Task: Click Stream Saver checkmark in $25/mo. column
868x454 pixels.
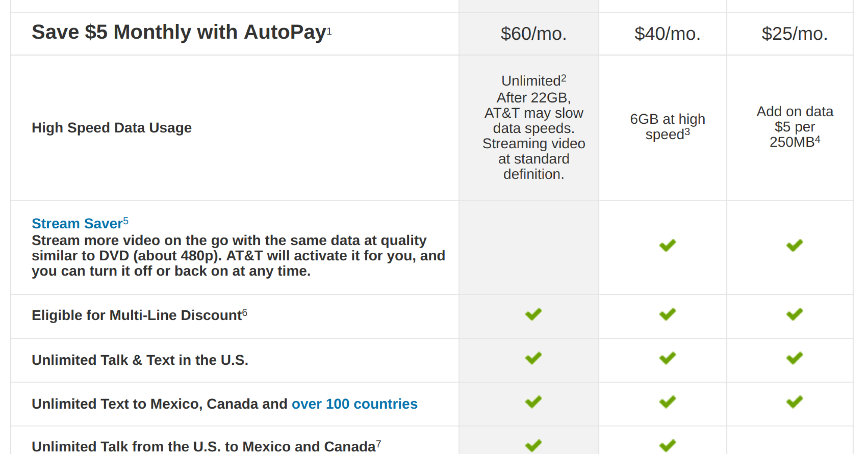Action: tap(794, 246)
